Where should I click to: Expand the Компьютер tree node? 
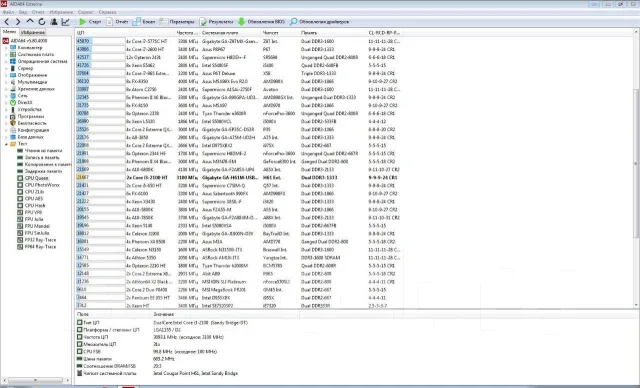(x=6, y=48)
